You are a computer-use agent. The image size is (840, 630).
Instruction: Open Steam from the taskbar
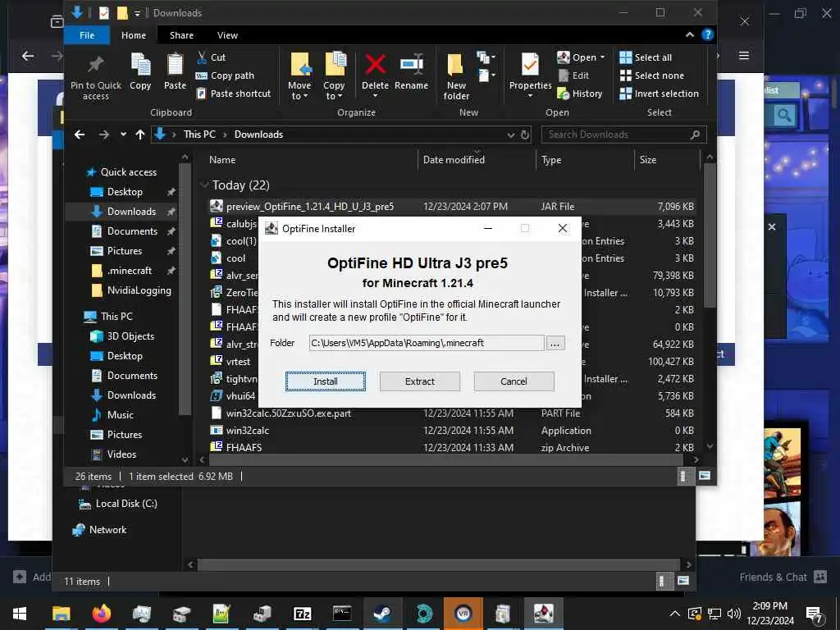[382, 614]
